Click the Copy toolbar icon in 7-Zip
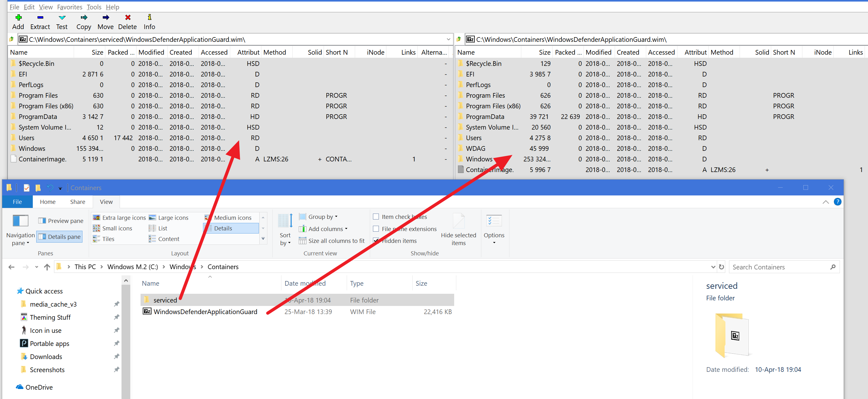The width and height of the screenshot is (868, 399). point(84,22)
